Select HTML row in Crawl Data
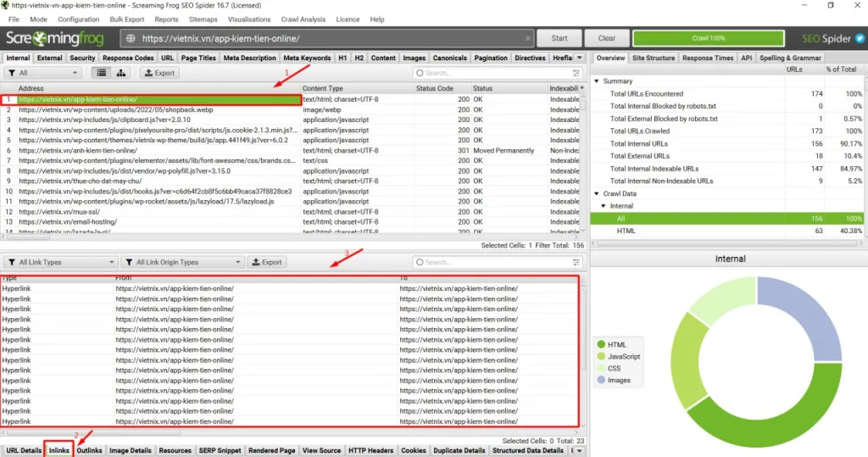This screenshot has width=868, height=457. (726, 231)
